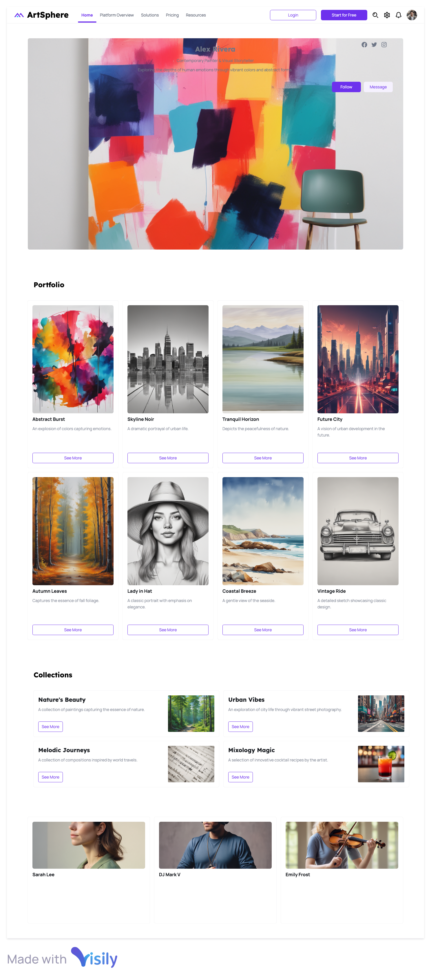Click the user avatar in header
431x980 pixels.
coord(412,15)
